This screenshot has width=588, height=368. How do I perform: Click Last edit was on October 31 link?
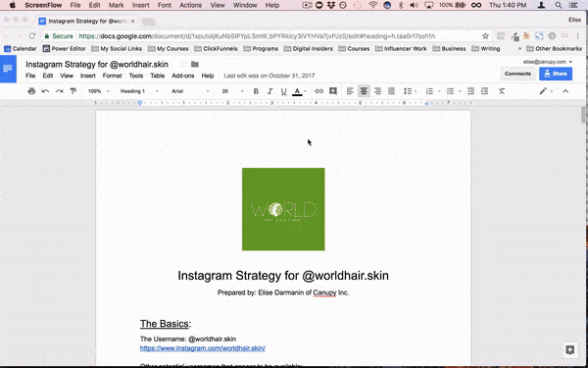[269, 76]
